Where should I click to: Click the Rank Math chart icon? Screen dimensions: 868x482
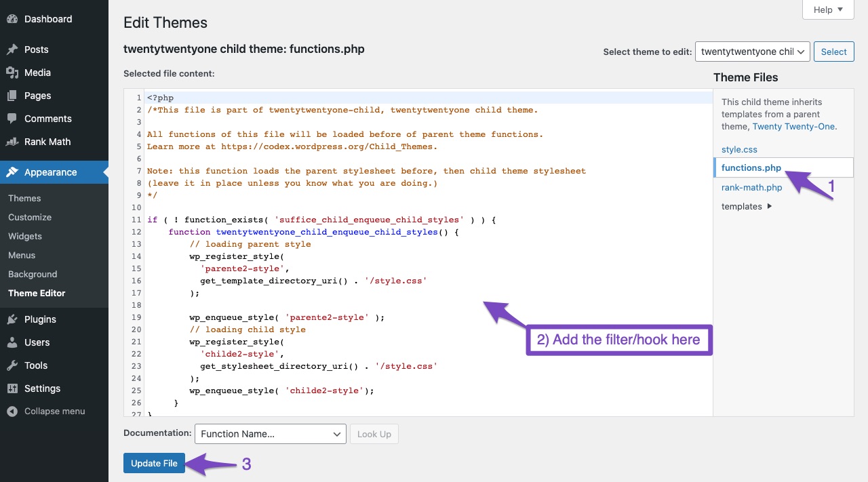[x=12, y=142]
